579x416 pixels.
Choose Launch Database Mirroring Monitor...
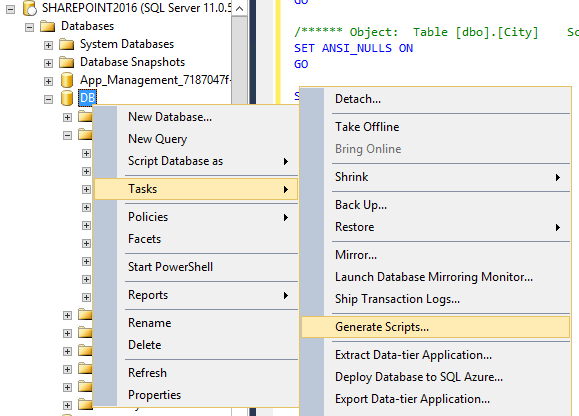click(x=436, y=277)
